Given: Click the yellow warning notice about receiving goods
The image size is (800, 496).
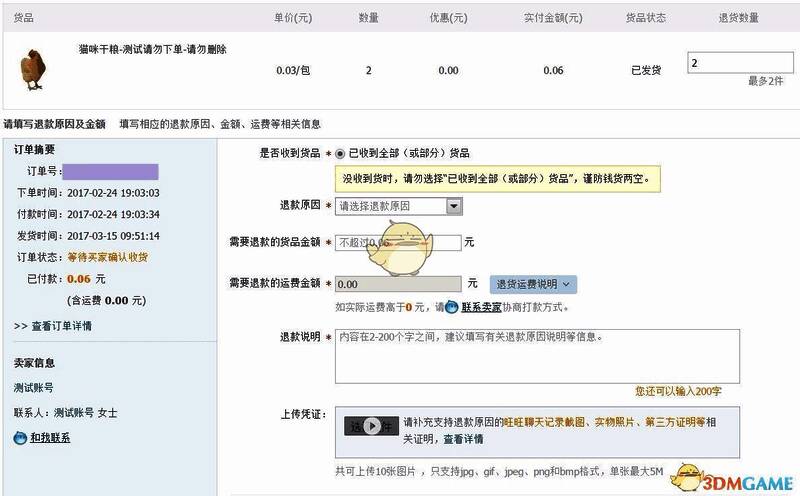Looking at the screenshot, I should [497, 179].
